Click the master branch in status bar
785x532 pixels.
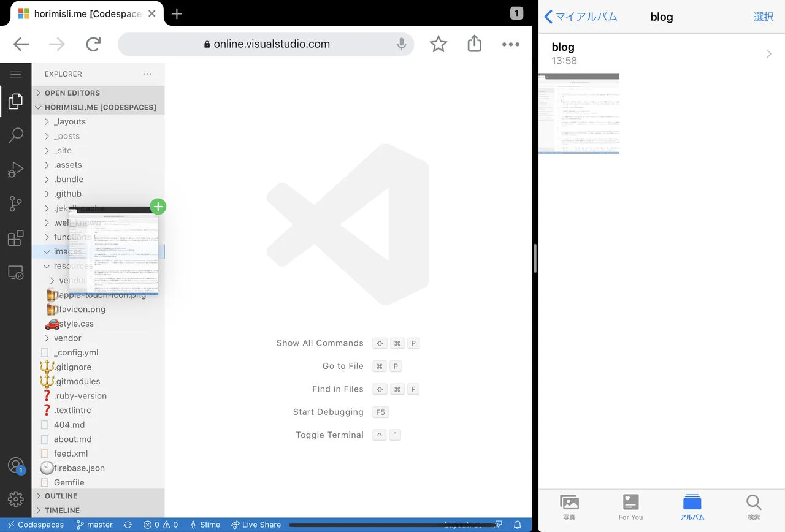tap(94, 525)
